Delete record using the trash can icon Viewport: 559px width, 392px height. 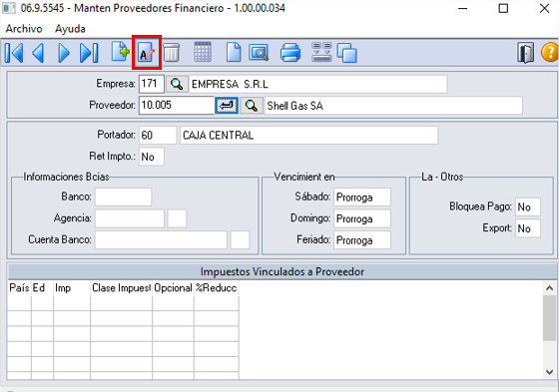(x=172, y=53)
